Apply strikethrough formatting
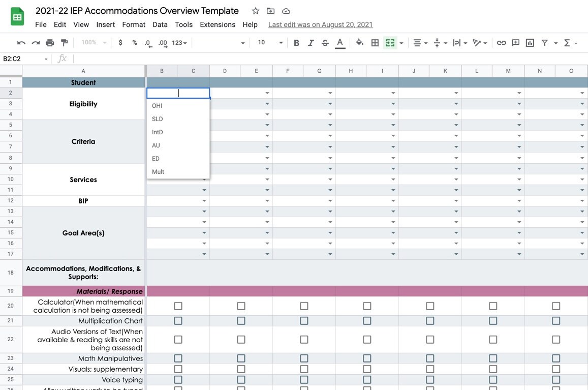Image resolution: width=588 pixels, height=390 pixels. click(325, 43)
